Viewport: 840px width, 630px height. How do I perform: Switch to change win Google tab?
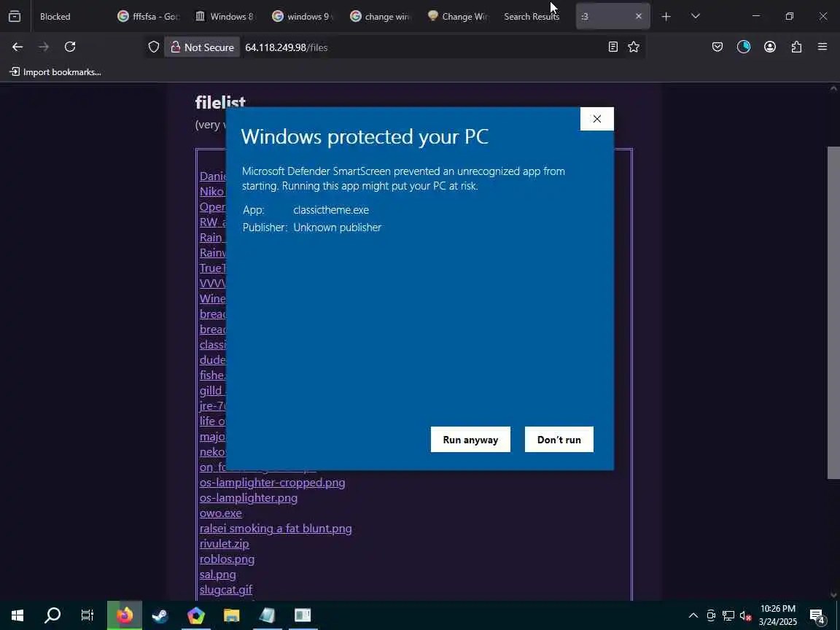coord(380,17)
